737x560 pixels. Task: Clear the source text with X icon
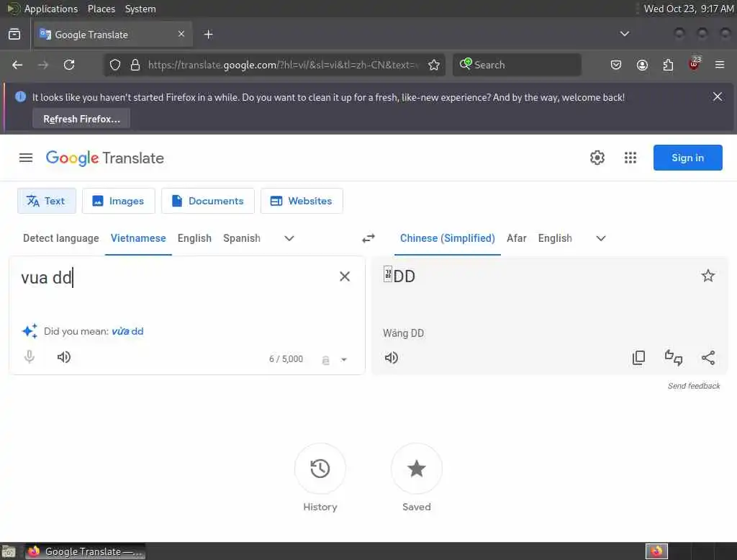[345, 276]
